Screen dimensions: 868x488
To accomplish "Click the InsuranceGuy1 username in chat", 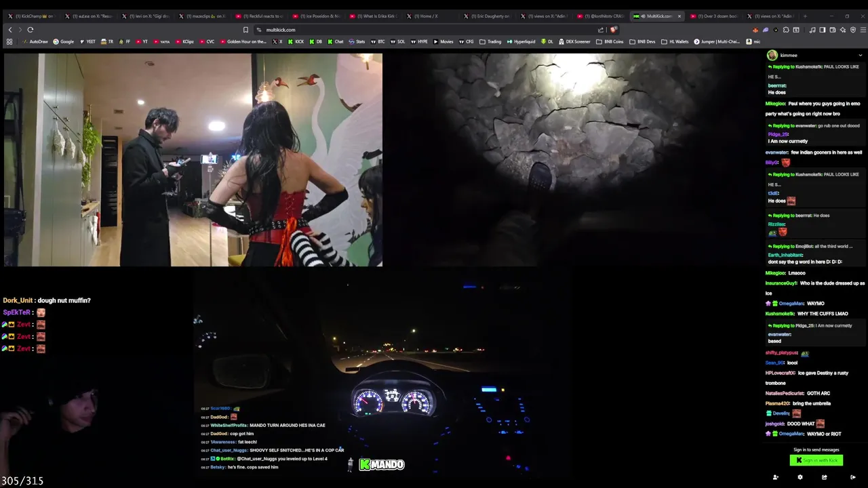I will click(781, 283).
